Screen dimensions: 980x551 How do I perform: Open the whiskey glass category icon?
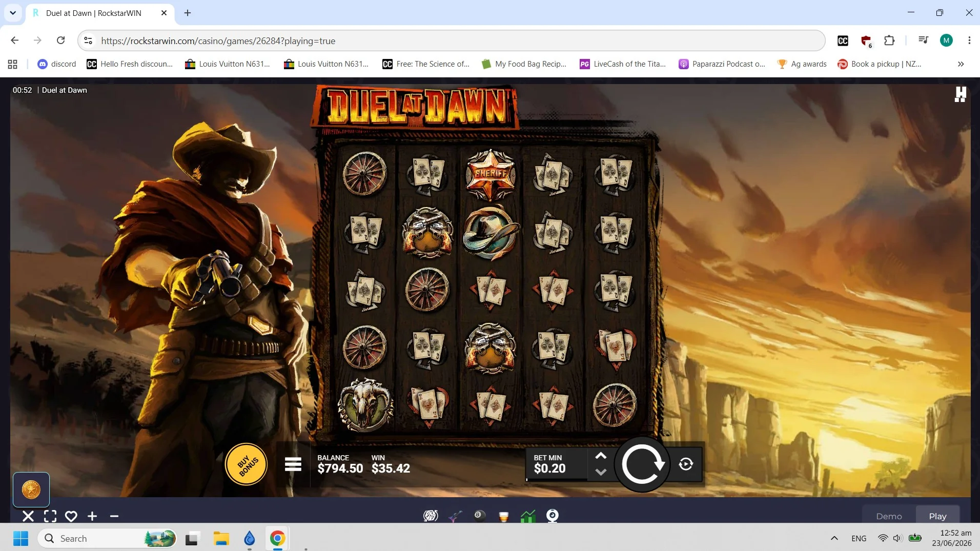(504, 516)
